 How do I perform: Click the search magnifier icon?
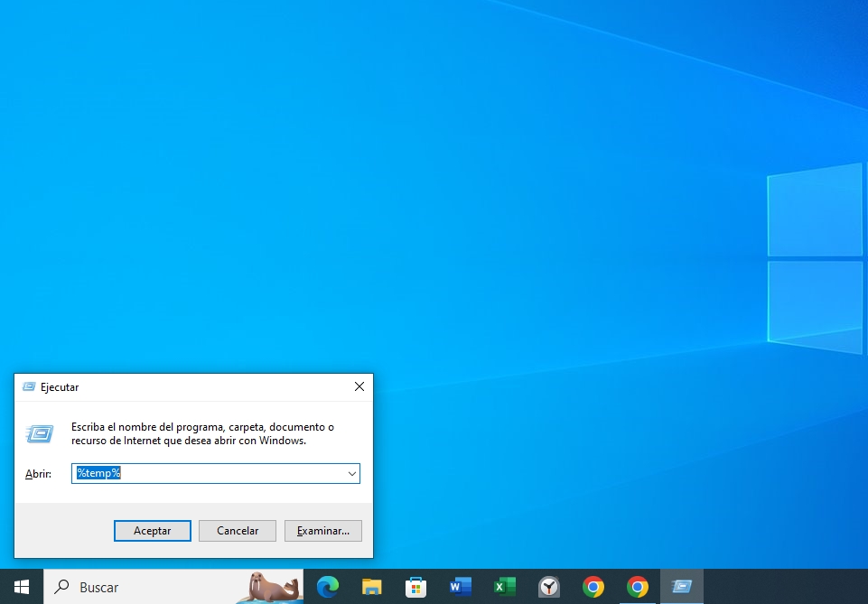61,586
